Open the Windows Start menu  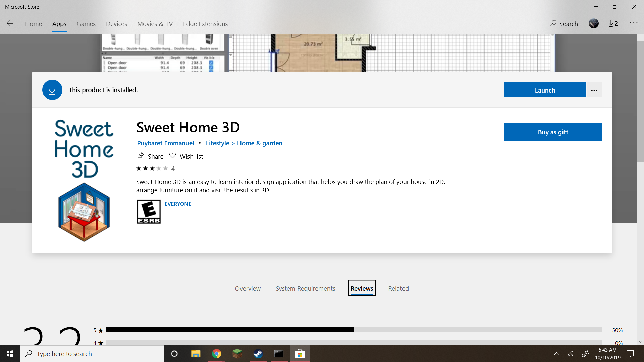coord(10,354)
